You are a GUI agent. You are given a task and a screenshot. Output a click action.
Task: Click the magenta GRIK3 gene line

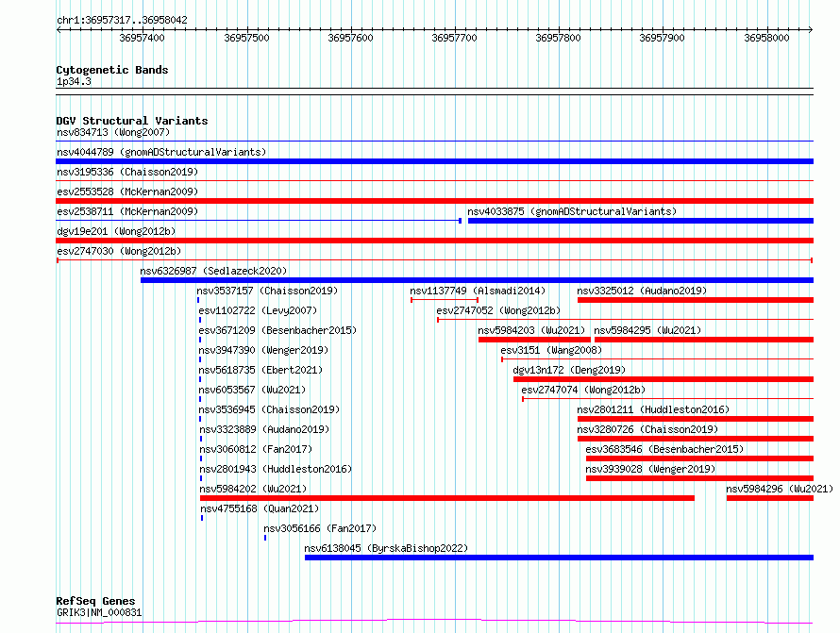click(x=434, y=622)
